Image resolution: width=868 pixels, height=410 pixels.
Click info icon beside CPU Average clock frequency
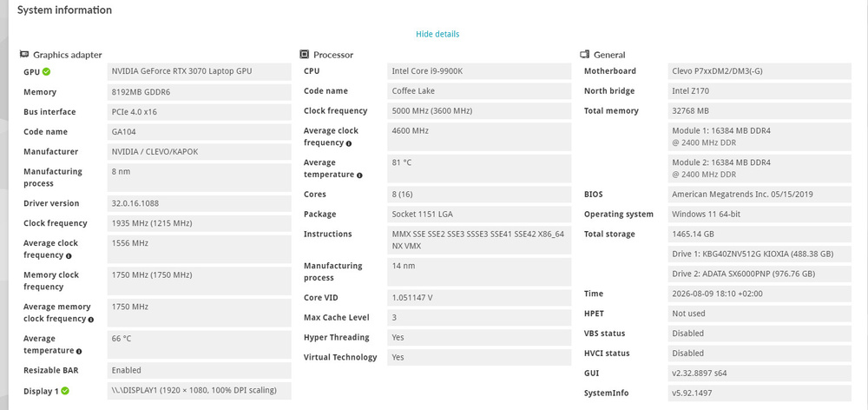pyautogui.click(x=349, y=143)
